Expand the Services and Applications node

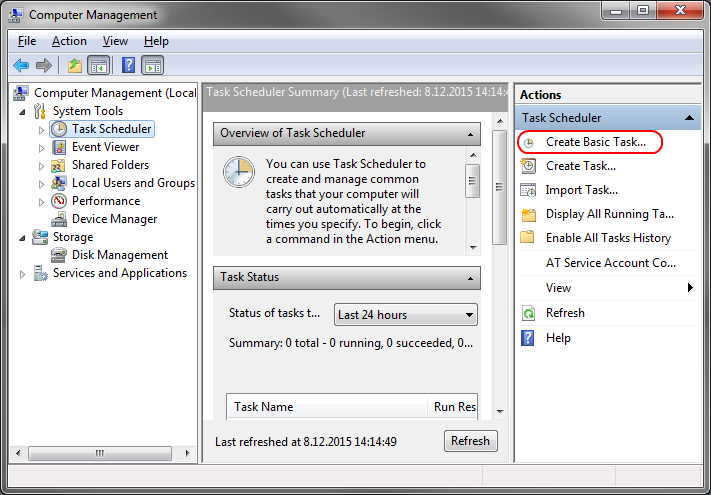(22, 274)
